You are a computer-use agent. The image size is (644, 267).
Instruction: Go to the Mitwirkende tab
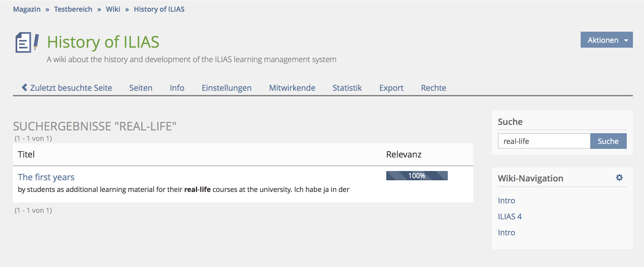pos(292,88)
